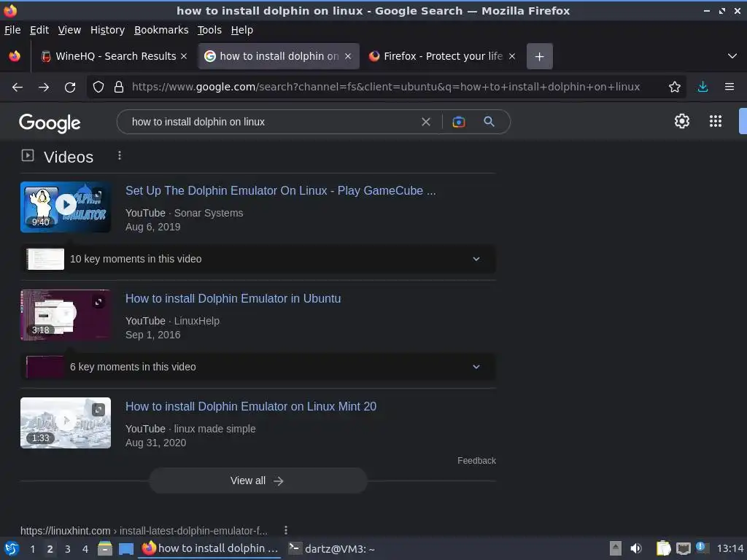Expand 6 key moments in this video
Image resolution: width=747 pixels, height=560 pixels.
pos(258,367)
